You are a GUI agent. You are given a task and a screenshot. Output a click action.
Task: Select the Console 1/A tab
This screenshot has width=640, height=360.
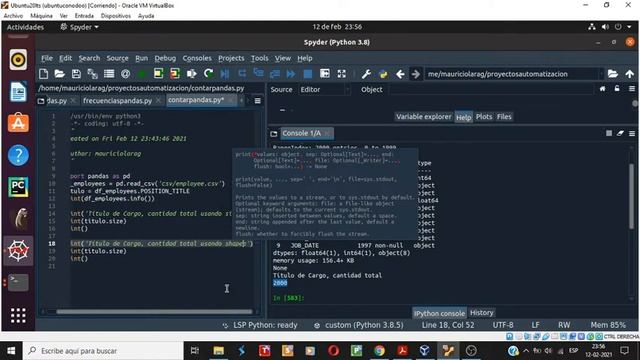(302, 133)
